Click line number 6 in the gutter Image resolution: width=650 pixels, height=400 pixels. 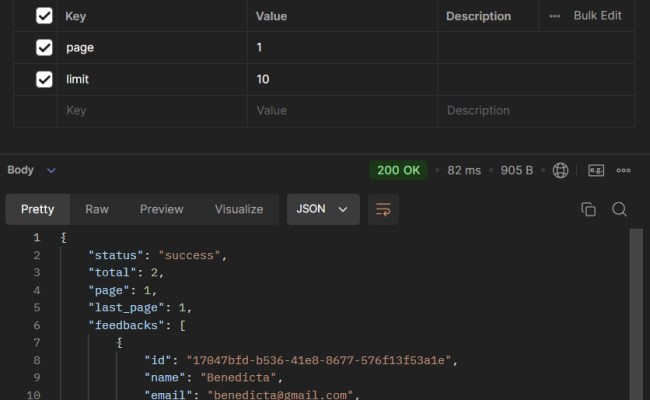[x=36, y=325]
